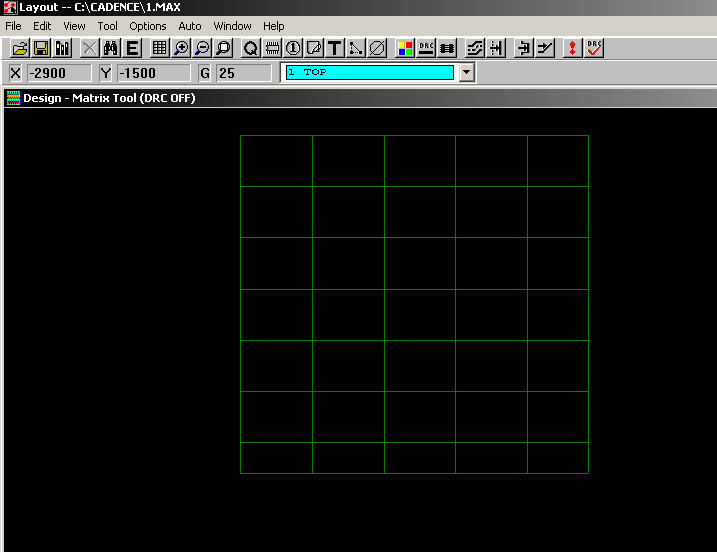The height and width of the screenshot is (552, 717).
Task: Select the Add/Edit Route mode icon
Action: click(524, 48)
